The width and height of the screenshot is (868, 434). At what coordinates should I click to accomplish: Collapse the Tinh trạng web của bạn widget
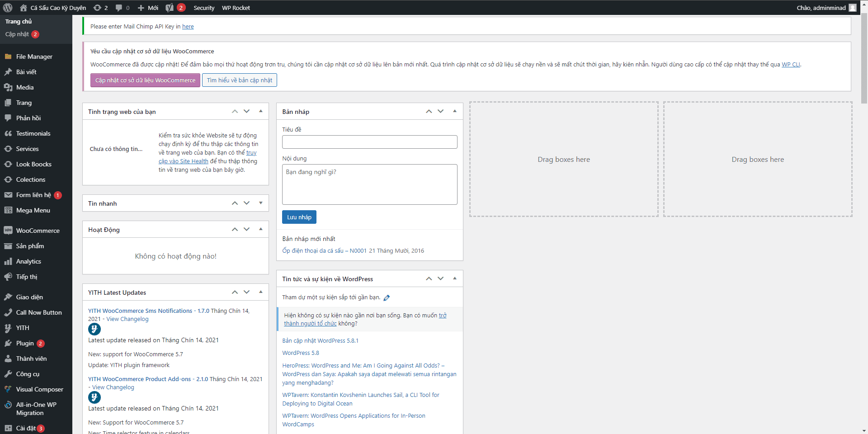pos(260,111)
